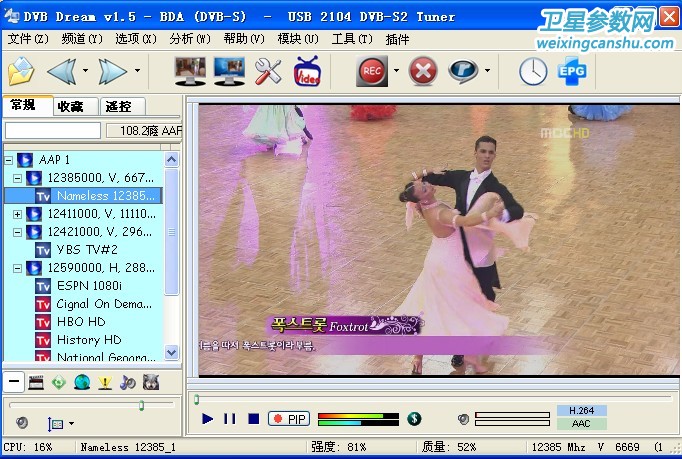
Task: Switch to the 收藏 favorites tab
Action: [70, 106]
